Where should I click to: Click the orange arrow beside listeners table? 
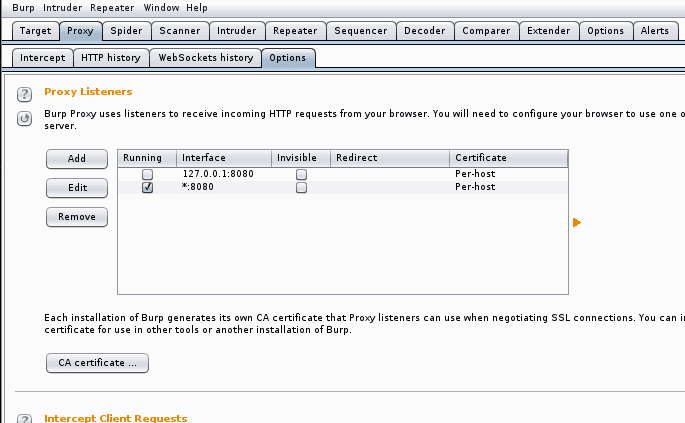[x=577, y=222]
